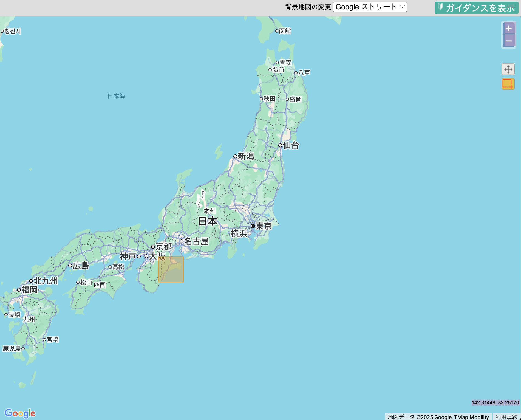Click the 福岡 city label
521x420 pixels.
30,289
